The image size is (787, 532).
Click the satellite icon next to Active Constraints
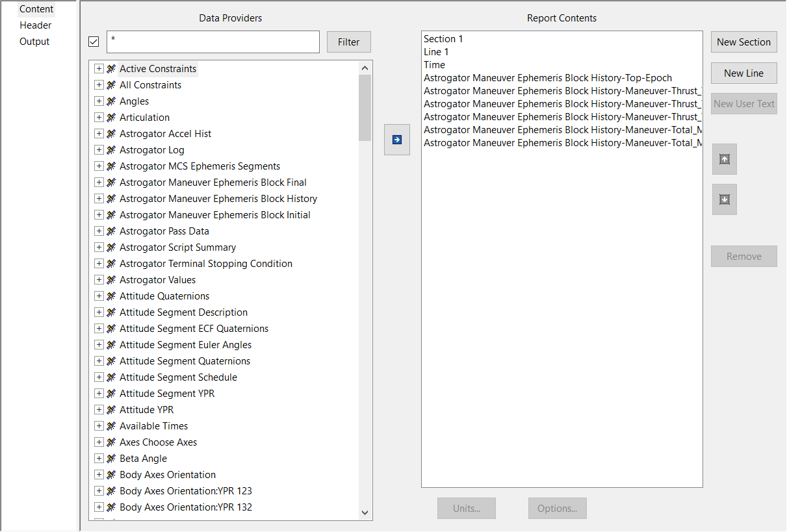[111, 68]
